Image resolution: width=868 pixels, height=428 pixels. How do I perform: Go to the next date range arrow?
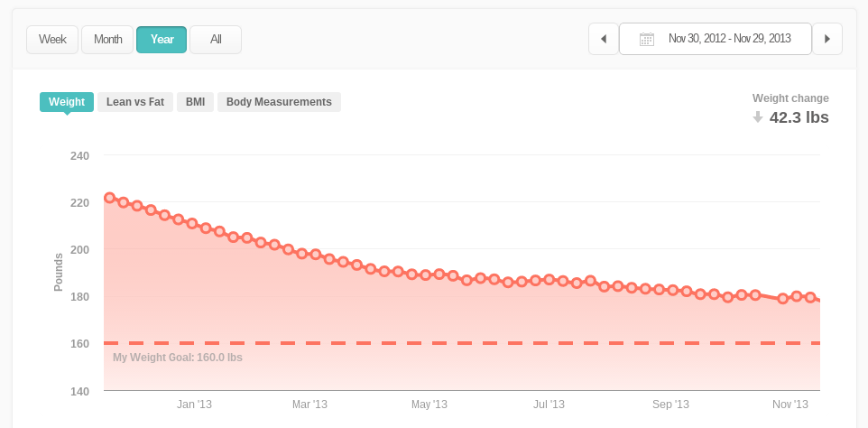(x=827, y=39)
